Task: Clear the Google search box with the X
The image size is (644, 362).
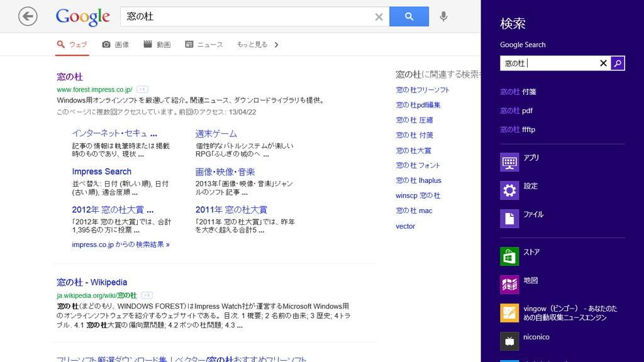Action: tap(379, 16)
